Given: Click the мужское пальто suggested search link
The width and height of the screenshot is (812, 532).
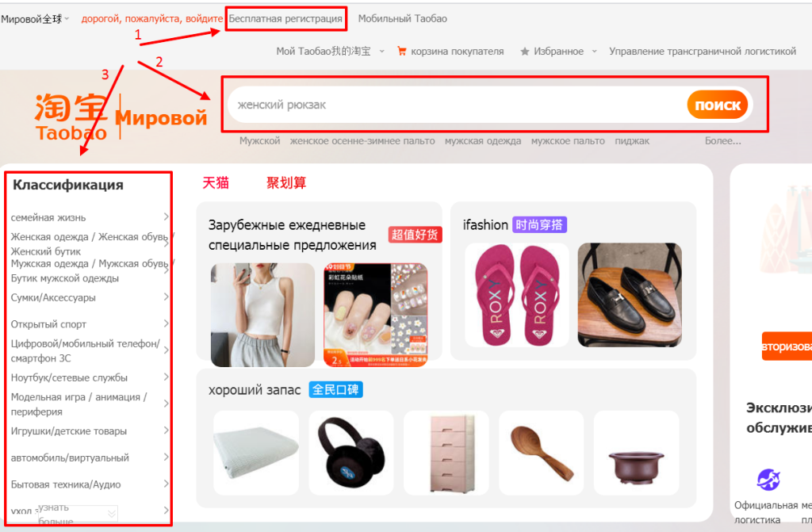Looking at the screenshot, I should [x=568, y=141].
